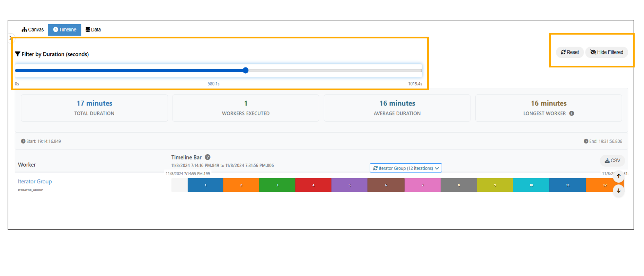Switch to the Canvas tab
Viewport: 644px width, 276px height.
[33, 30]
